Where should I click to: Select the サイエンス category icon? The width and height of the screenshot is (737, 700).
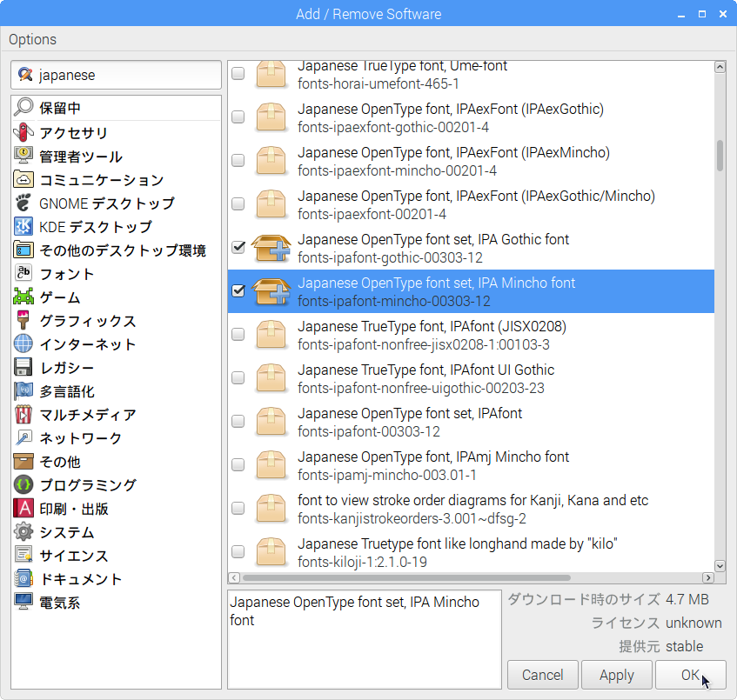tap(23, 556)
